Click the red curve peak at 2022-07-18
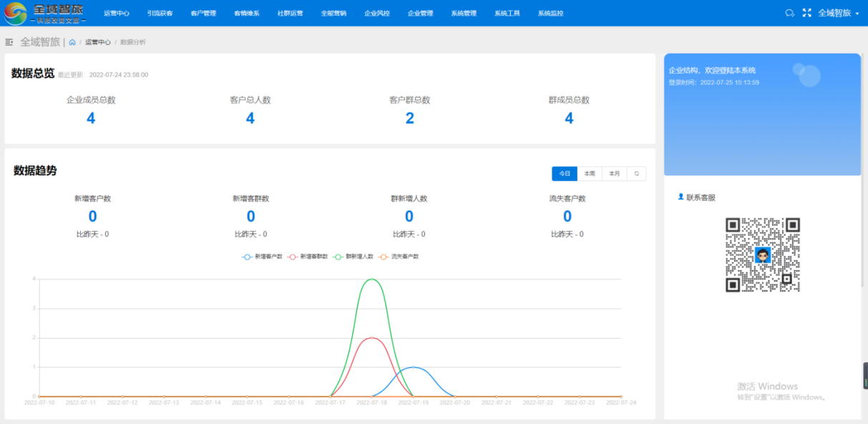Viewport: 868px width, 424px height. (x=371, y=337)
